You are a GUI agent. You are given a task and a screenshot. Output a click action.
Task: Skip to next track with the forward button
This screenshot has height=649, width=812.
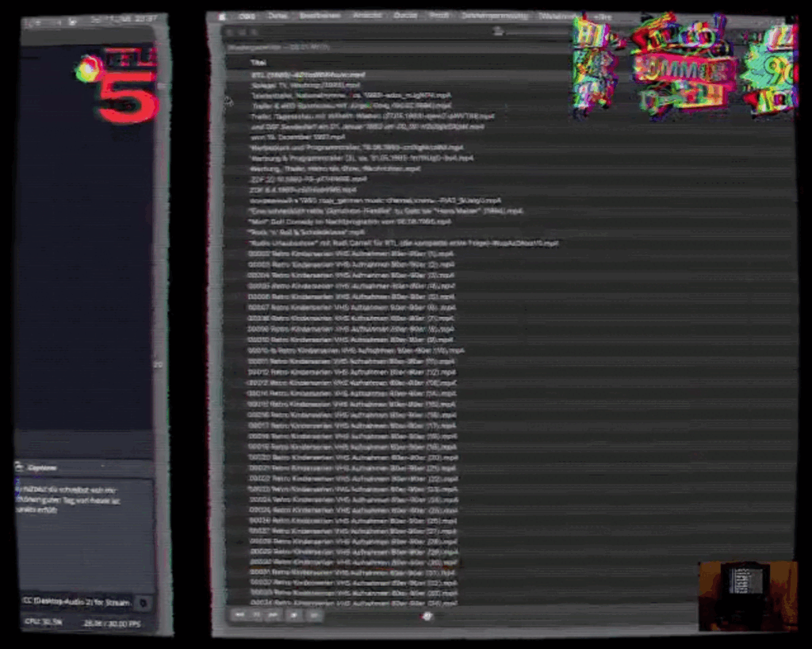pyautogui.click(x=274, y=615)
